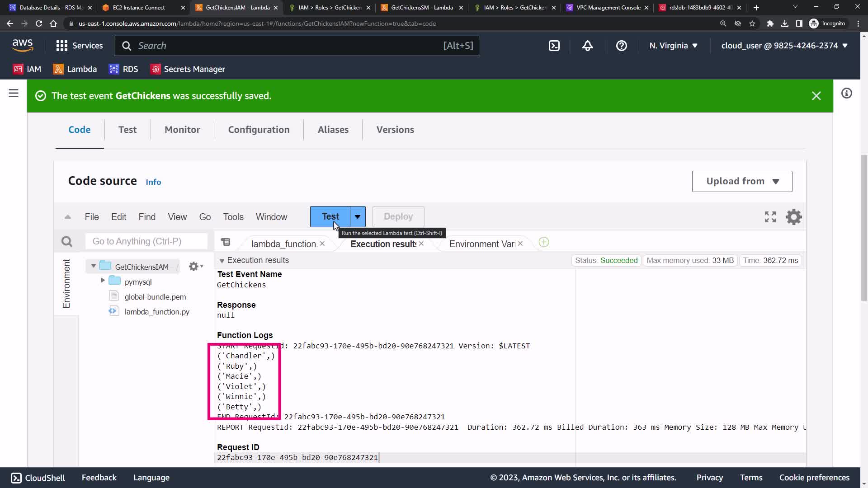Expand the pymysql folder
Screen dimensions: 868x488
pyautogui.click(x=103, y=281)
